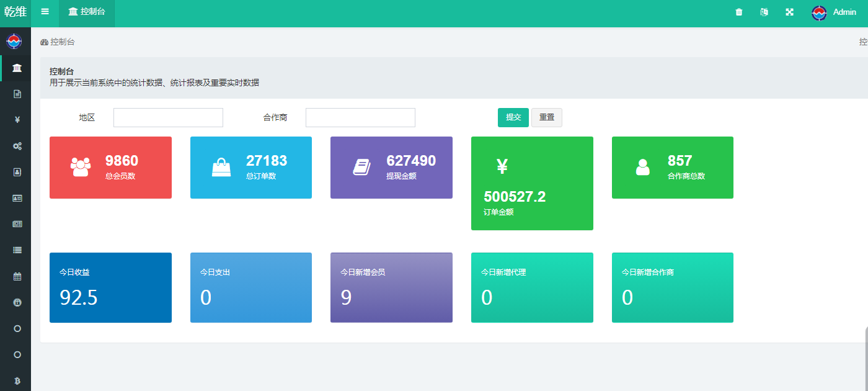Open the document sidebar icon
The width and height of the screenshot is (868, 391).
click(17, 94)
